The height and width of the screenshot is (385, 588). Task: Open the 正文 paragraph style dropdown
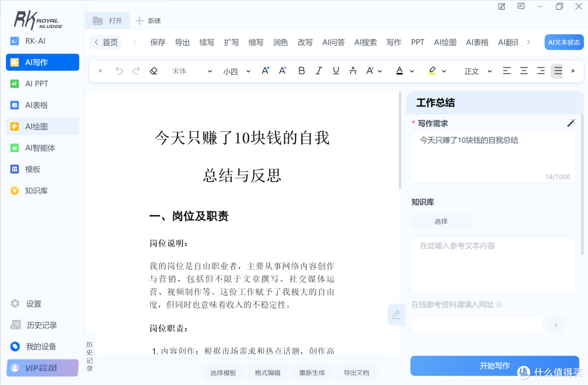478,71
